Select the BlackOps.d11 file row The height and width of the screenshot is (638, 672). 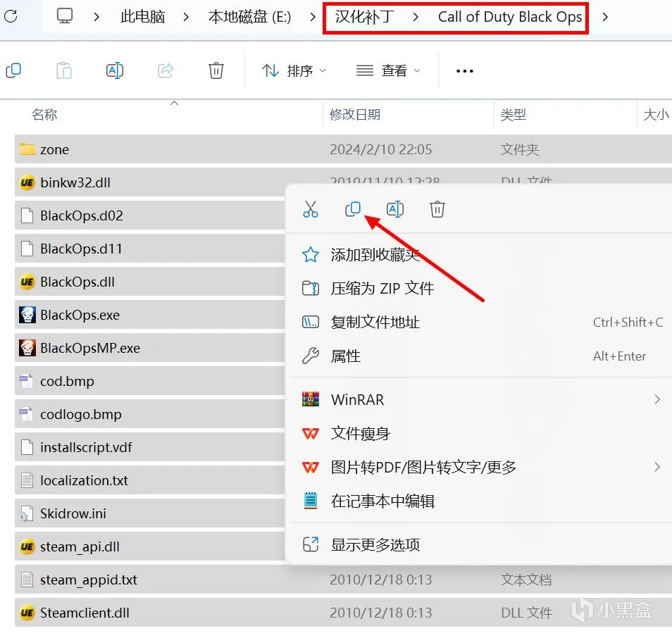pyautogui.click(x=150, y=249)
